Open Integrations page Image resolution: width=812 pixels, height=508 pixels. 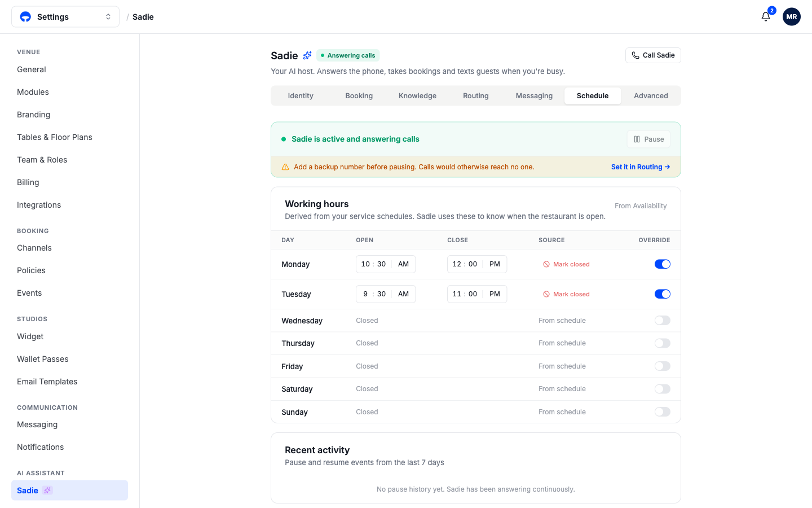click(69, 205)
